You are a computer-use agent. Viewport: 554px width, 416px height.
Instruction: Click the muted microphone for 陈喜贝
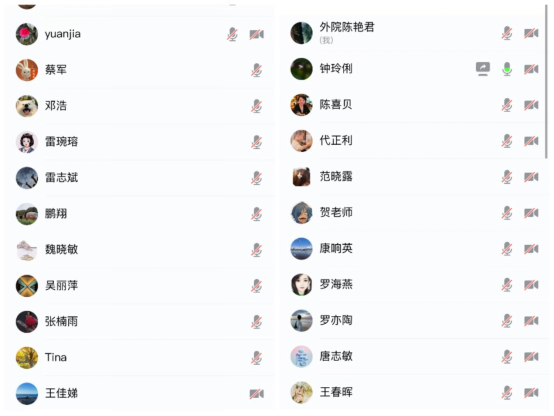tap(507, 105)
